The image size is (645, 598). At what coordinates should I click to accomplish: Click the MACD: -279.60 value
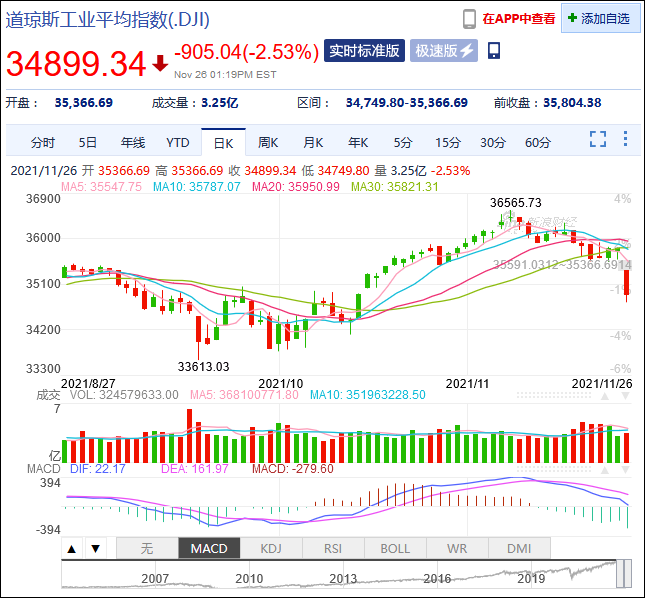pos(292,468)
